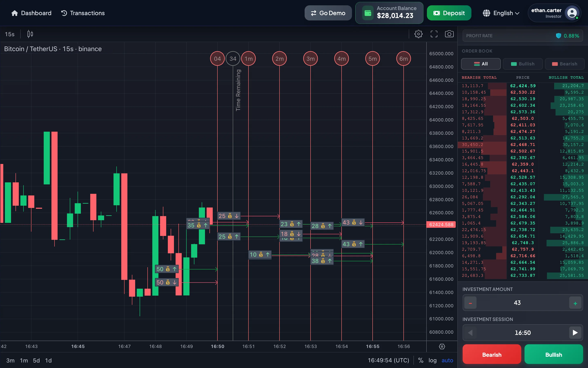Viewport: 588px width, 368px height.
Task: Click the Bitcoin / TetherUS chart title
Action: click(53, 49)
